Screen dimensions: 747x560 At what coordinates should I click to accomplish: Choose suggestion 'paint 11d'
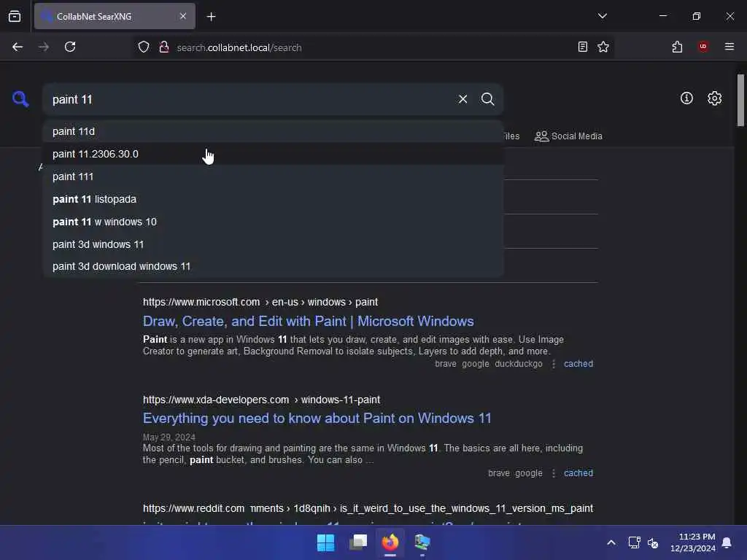[274, 131]
